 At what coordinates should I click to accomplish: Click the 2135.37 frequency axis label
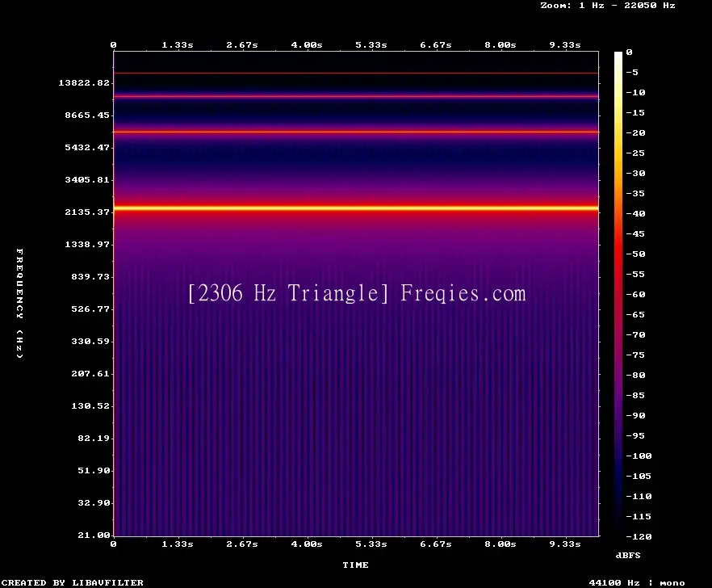pyautogui.click(x=87, y=212)
